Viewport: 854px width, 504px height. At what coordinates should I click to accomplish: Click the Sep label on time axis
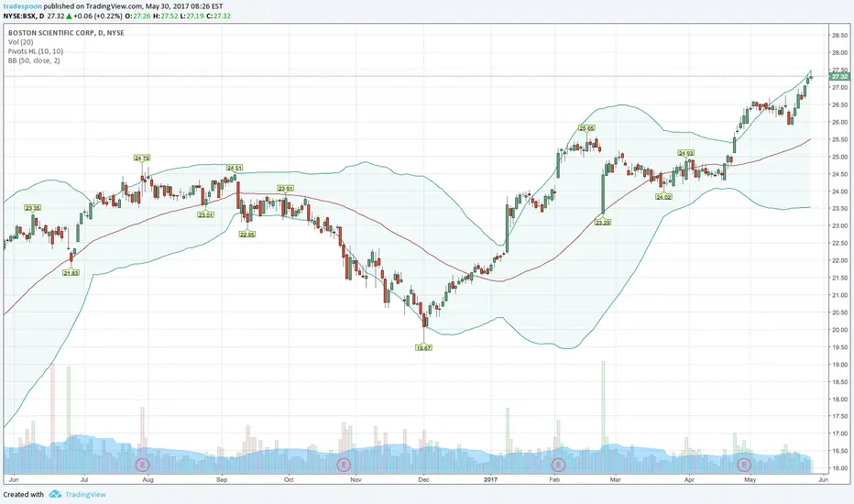[x=222, y=480]
